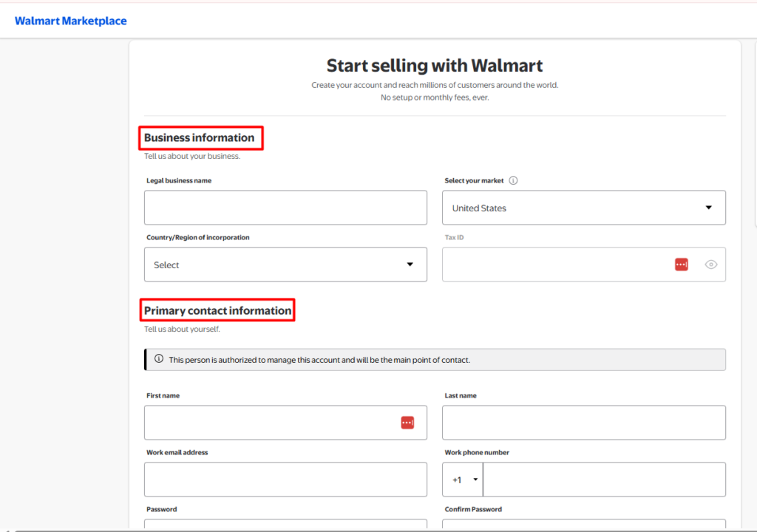Open the Select your market dropdown
Viewport: 757px width, 532px height.
(584, 208)
